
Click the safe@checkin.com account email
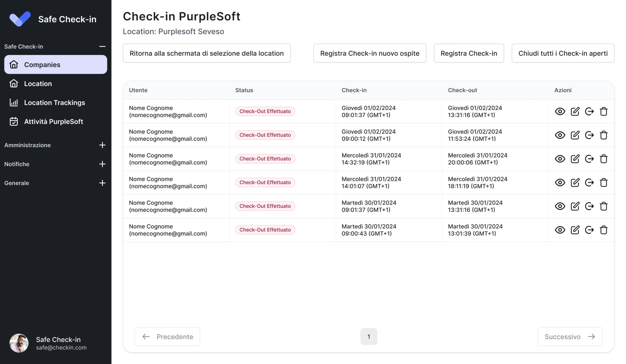pos(61,347)
